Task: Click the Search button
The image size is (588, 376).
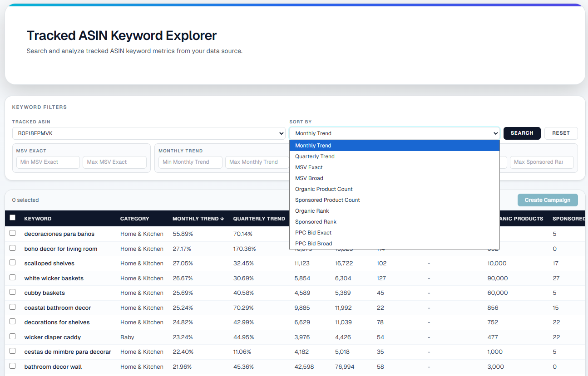Action: pyautogui.click(x=522, y=133)
